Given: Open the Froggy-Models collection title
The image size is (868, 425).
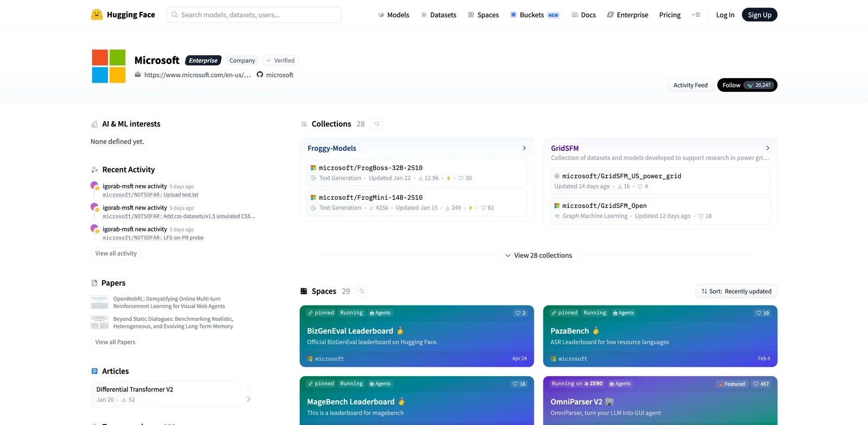Looking at the screenshot, I should click(332, 148).
